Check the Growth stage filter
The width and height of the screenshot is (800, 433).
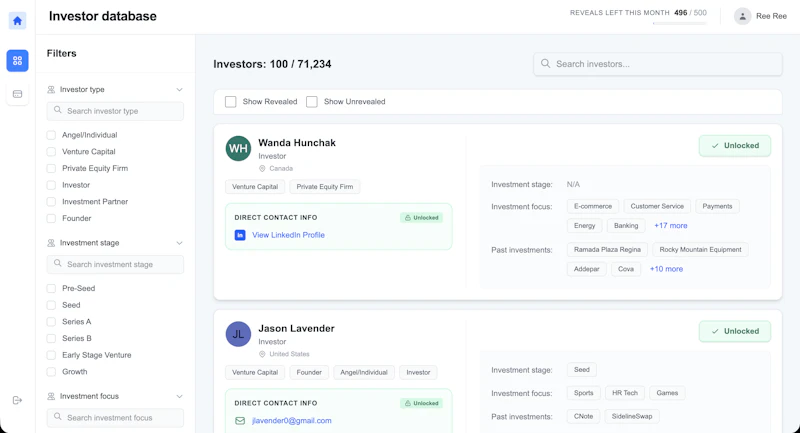point(51,371)
